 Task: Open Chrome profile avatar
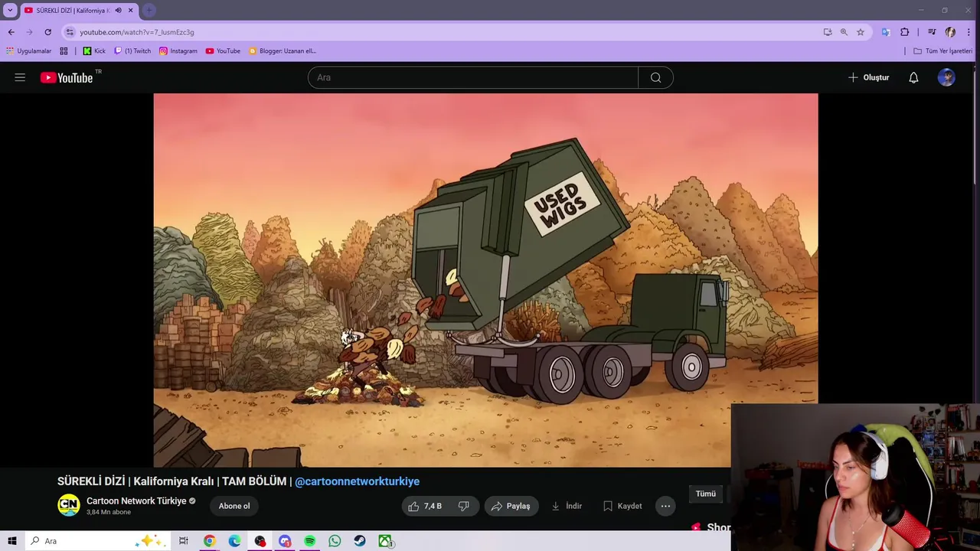coord(950,32)
